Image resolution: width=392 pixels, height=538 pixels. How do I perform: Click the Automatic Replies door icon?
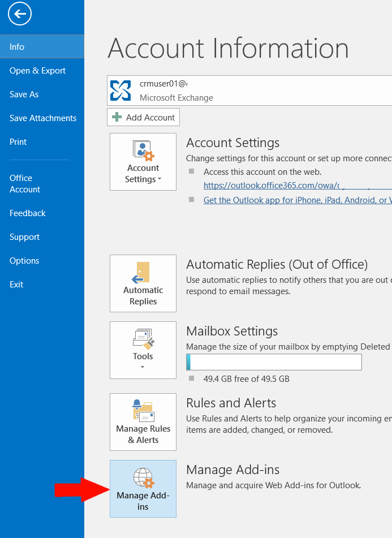pos(143,272)
